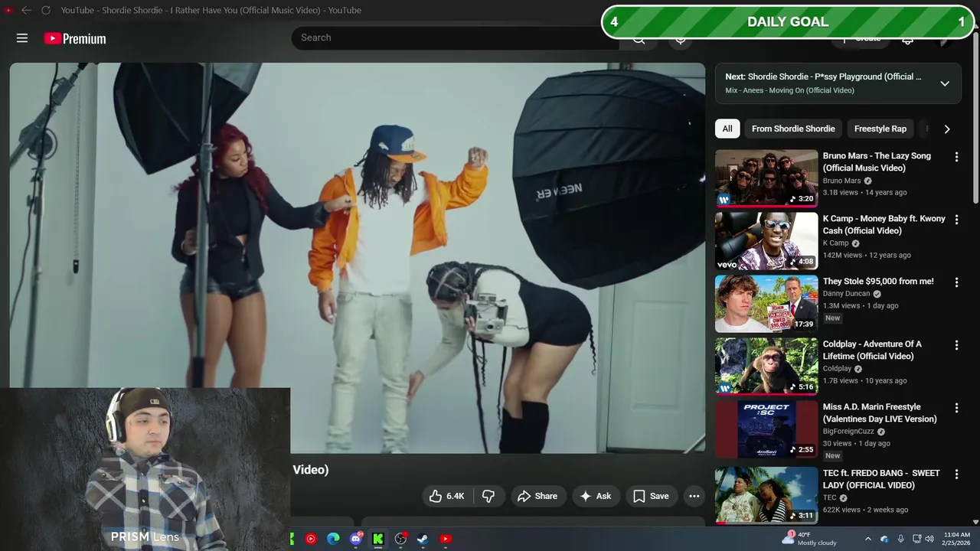
Task: Show hidden system tray icons chevron
Action: click(x=867, y=539)
